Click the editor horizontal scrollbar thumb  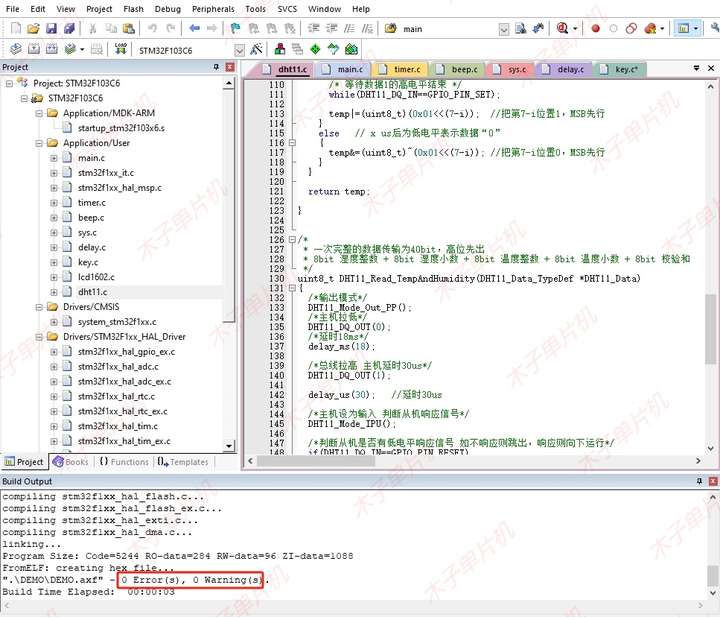315,461
